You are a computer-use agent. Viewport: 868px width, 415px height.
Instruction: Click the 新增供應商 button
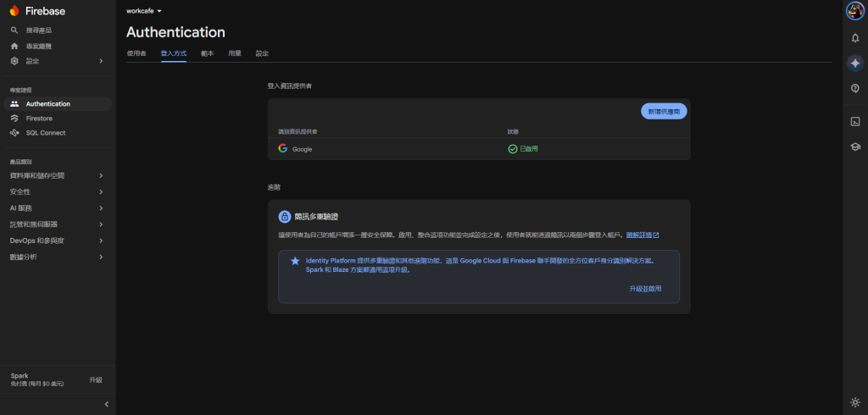tap(664, 111)
